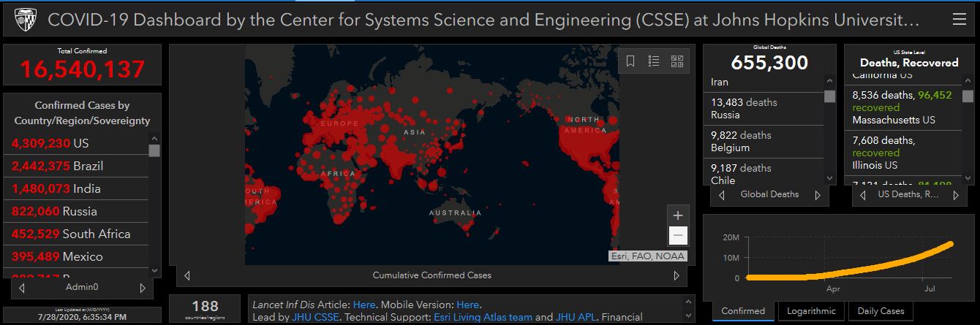
Task: Open the JHU APL link
Action: tap(577, 317)
